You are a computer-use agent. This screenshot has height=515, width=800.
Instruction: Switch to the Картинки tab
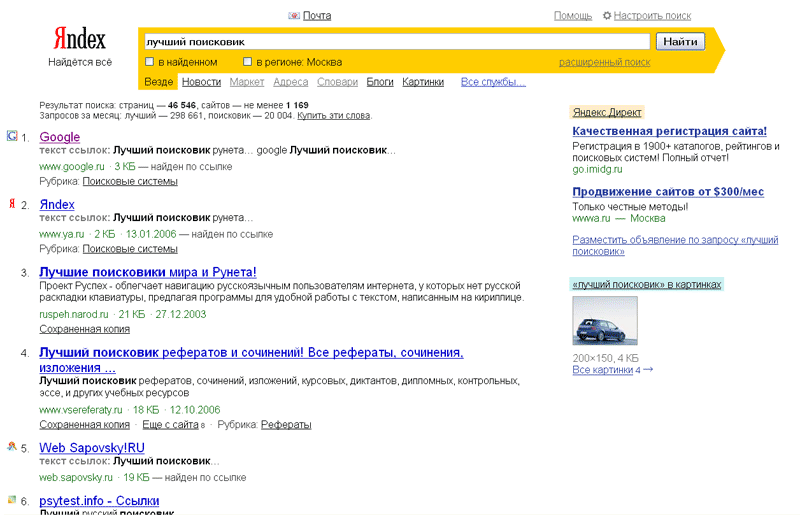[x=423, y=82]
